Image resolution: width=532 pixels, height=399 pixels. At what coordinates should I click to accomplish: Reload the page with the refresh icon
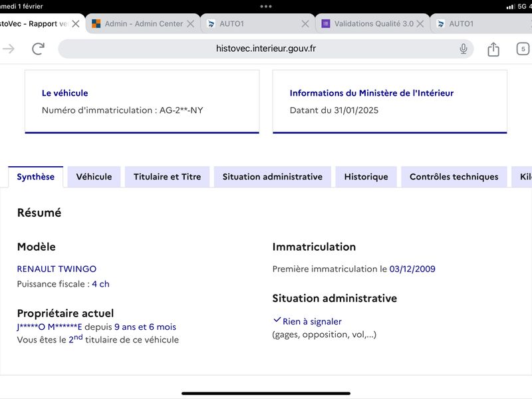[x=39, y=49]
